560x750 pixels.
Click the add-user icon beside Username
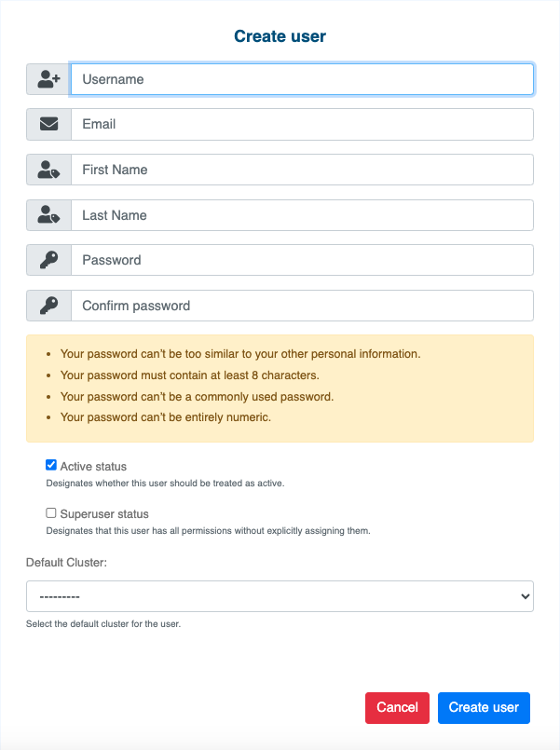(x=48, y=80)
